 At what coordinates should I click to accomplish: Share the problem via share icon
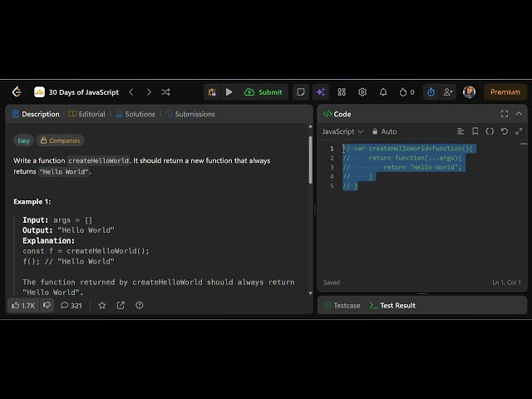pyautogui.click(x=121, y=305)
